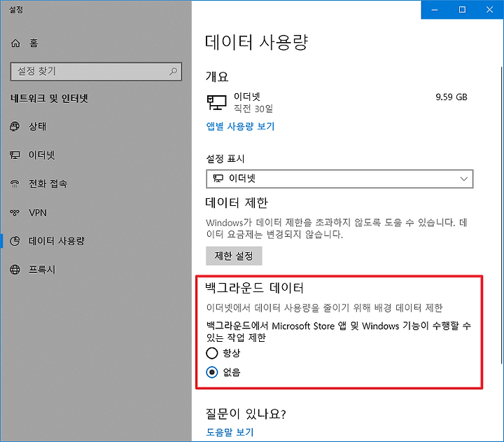Viewport: 504px width, 442px height.
Task: Click the globe icon beside 상태
Action: coord(15,126)
